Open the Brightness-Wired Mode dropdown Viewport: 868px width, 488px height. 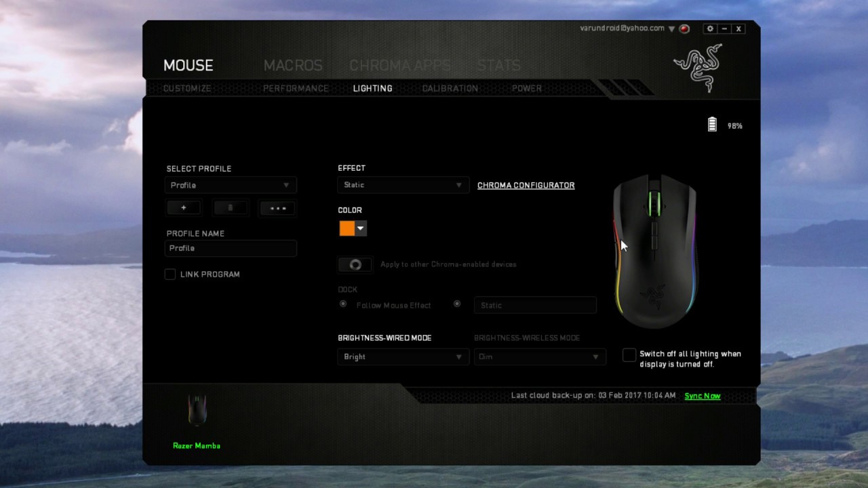click(x=403, y=357)
